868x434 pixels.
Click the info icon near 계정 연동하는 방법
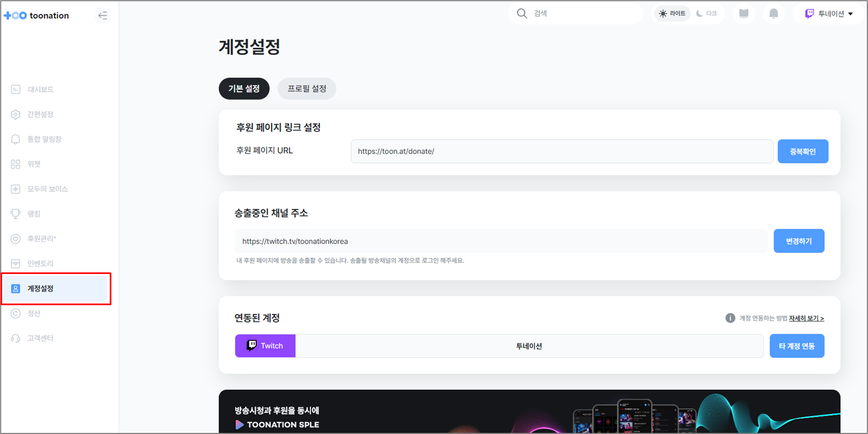730,318
